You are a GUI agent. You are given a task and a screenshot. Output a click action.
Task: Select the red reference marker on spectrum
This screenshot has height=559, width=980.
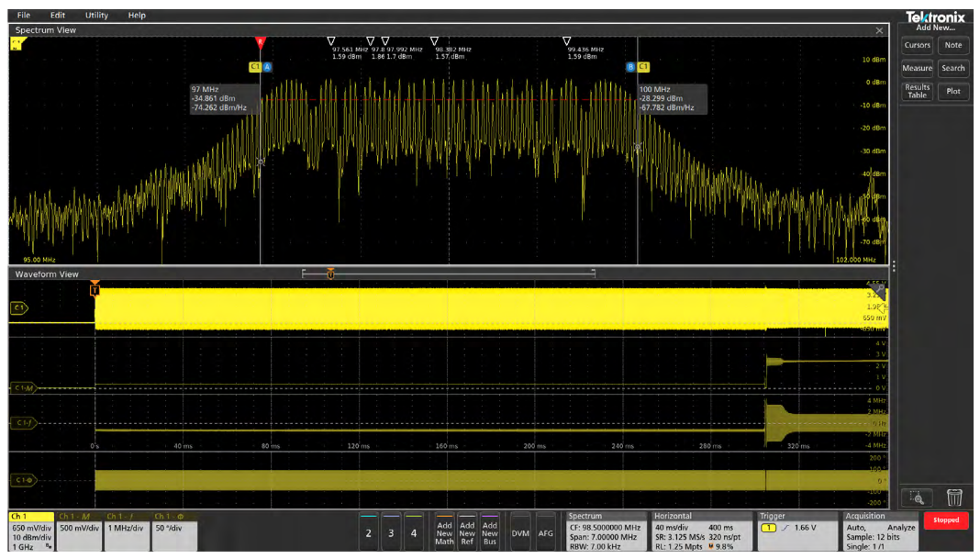[261, 42]
